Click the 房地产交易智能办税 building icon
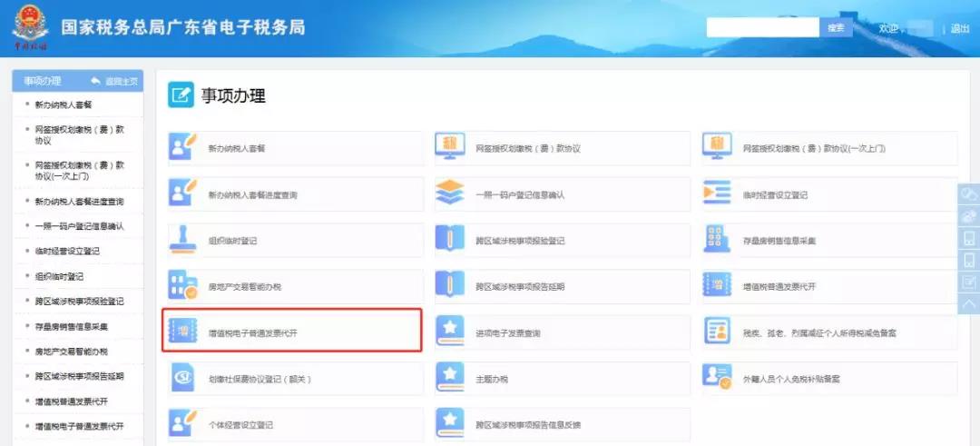Image resolution: width=980 pixels, height=446 pixels. pyautogui.click(x=183, y=286)
